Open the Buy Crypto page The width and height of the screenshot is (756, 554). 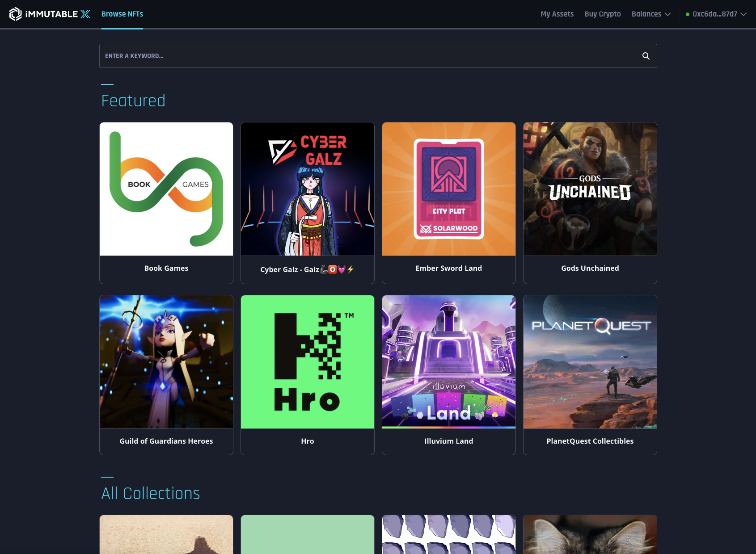point(603,14)
